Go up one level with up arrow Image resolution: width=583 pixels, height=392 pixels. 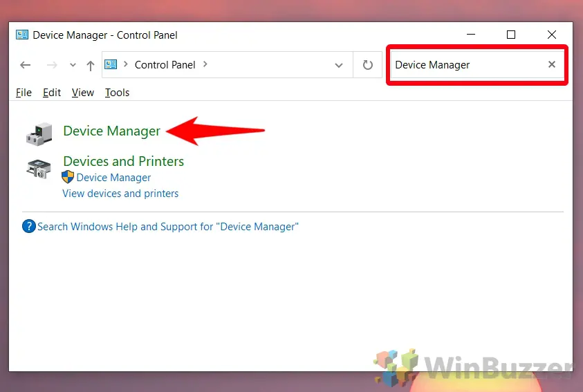click(91, 66)
